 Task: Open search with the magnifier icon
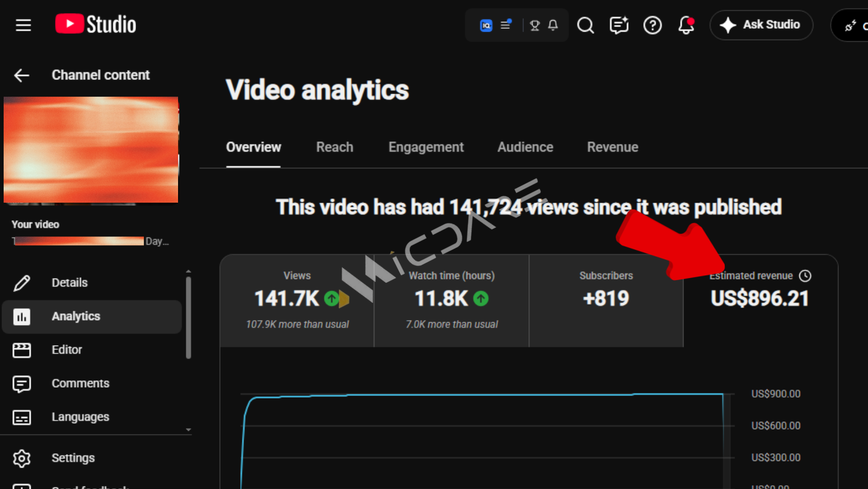(x=586, y=25)
